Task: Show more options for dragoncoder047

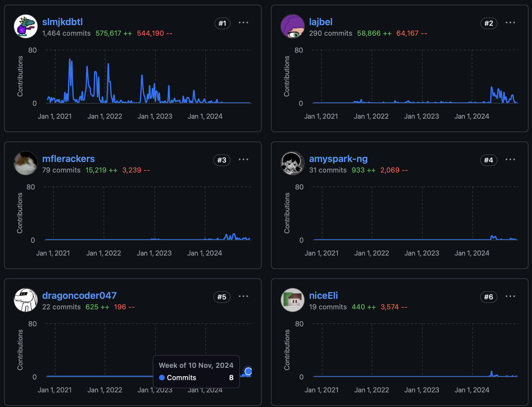Action: pyautogui.click(x=243, y=296)
